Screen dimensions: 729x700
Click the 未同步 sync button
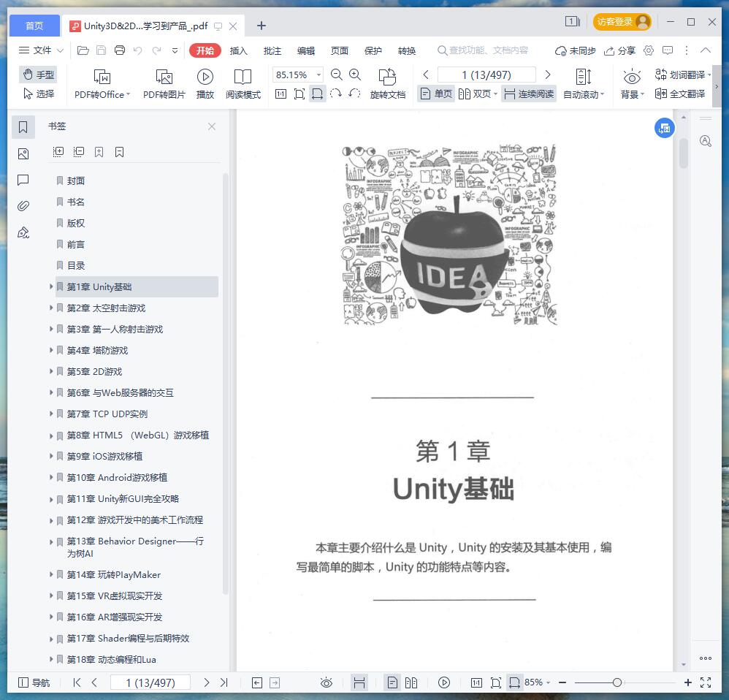click(x=576, y=50)
